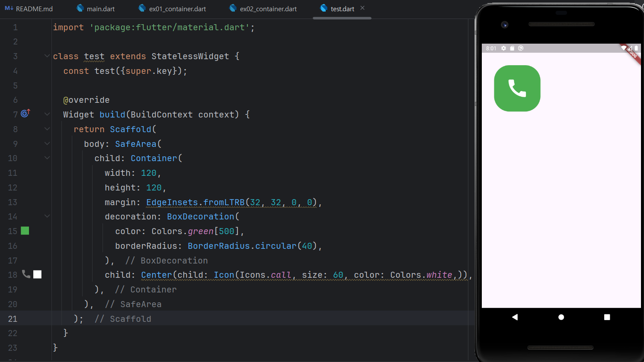Select the test.dart tab
The height and width of the screenshot is (362, 644).
coord(342,9)
